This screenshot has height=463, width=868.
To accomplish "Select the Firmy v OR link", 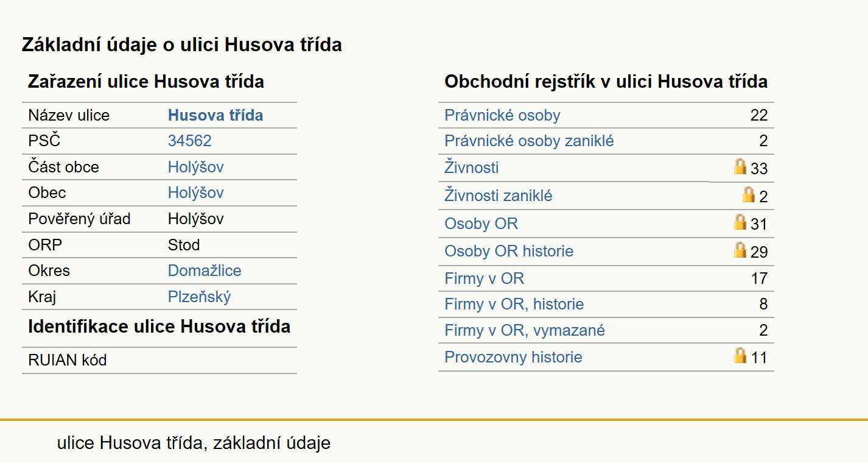I will 484,278.
